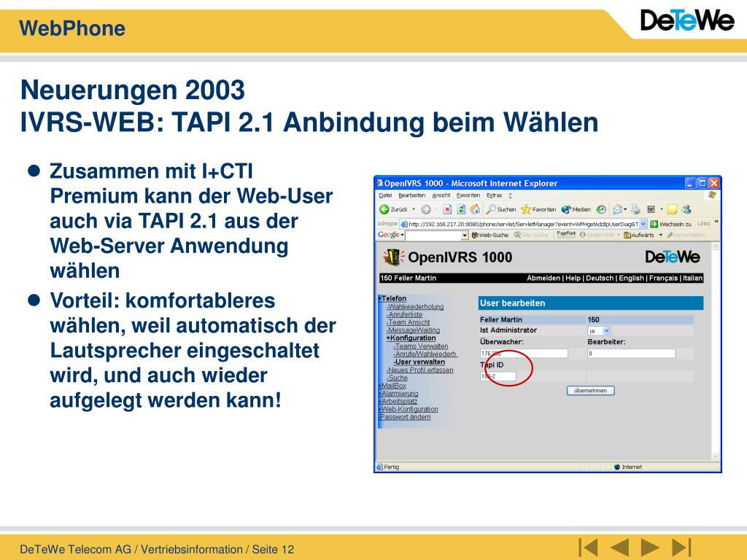This screenshot has height=560, width=747.
Task: Open the History clock icon in IE toolbar
Action: coord(601,209)
